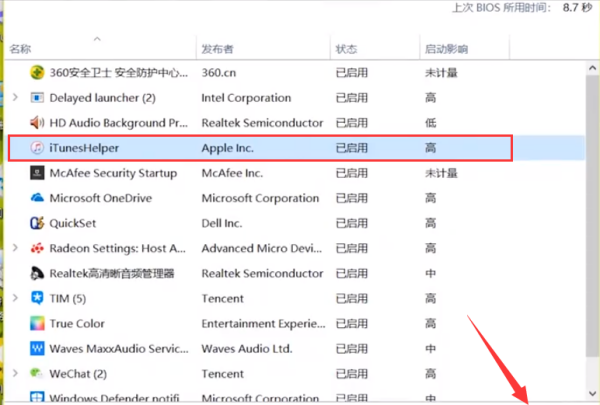Expand the WeChat (2) group
The image size is (600, 405).
(13, 373)
